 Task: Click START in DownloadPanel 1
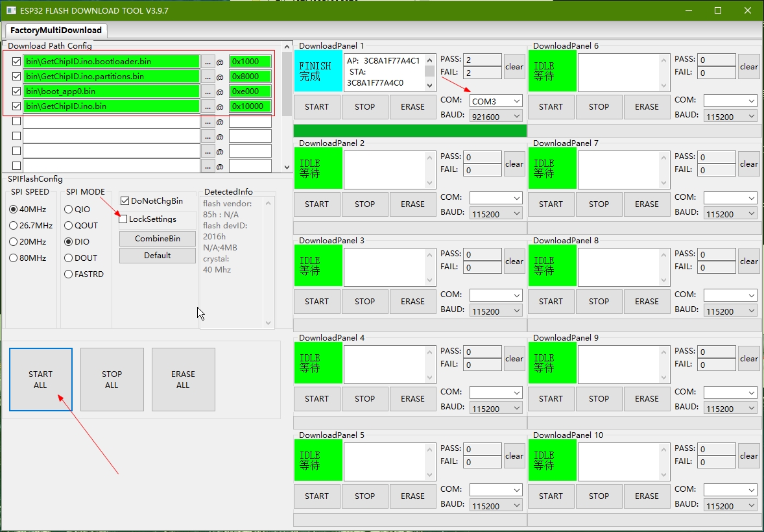tap(316, 107)
